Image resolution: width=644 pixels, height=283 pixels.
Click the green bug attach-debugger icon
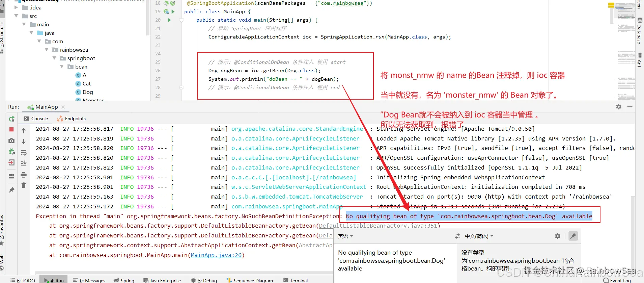pos(11,152)
